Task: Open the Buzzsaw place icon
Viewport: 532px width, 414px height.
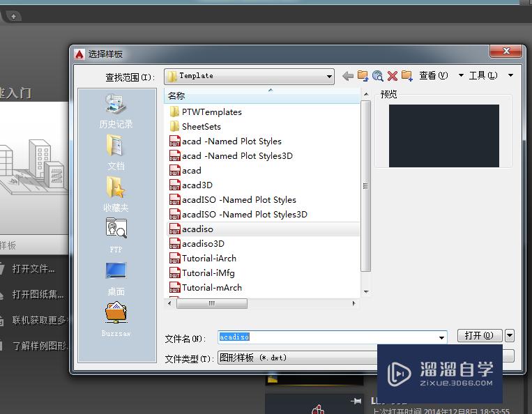Action: (x=116, y=319)
